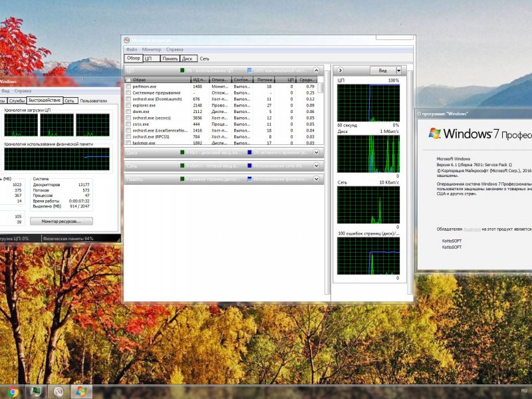Sort by the Потоки column header
Screen dimensions: 532x399
pos(264,80)
